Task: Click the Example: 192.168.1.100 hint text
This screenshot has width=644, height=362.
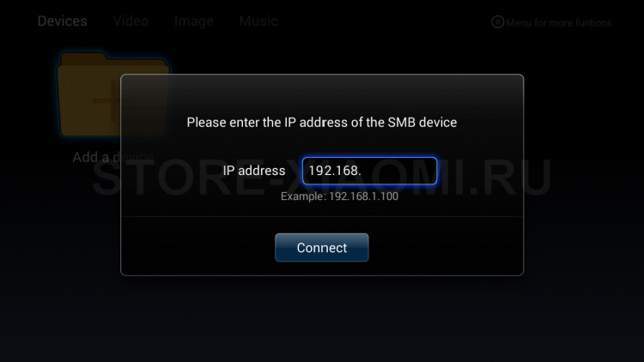Action: (x=339, y=196)
